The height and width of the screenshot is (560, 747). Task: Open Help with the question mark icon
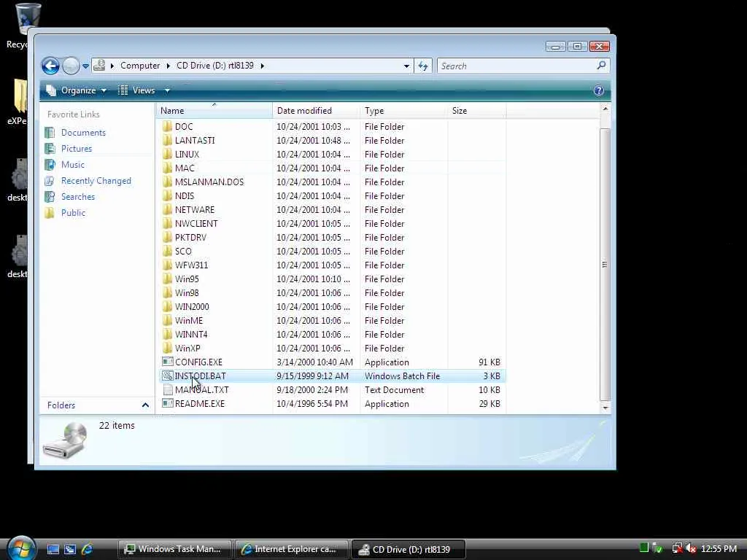(599, 90)
